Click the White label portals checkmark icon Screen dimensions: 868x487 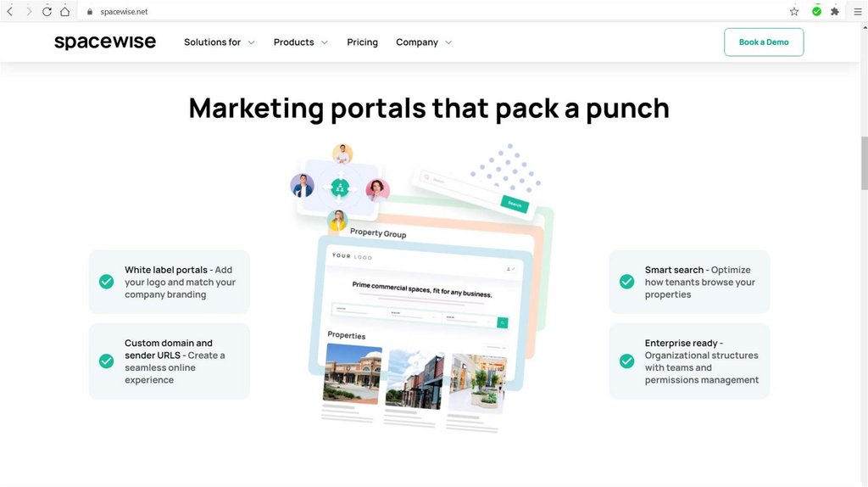tap(106, 282)
